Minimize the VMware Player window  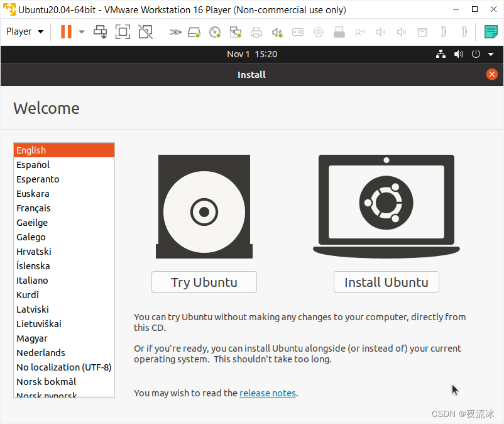click(456, 9)
